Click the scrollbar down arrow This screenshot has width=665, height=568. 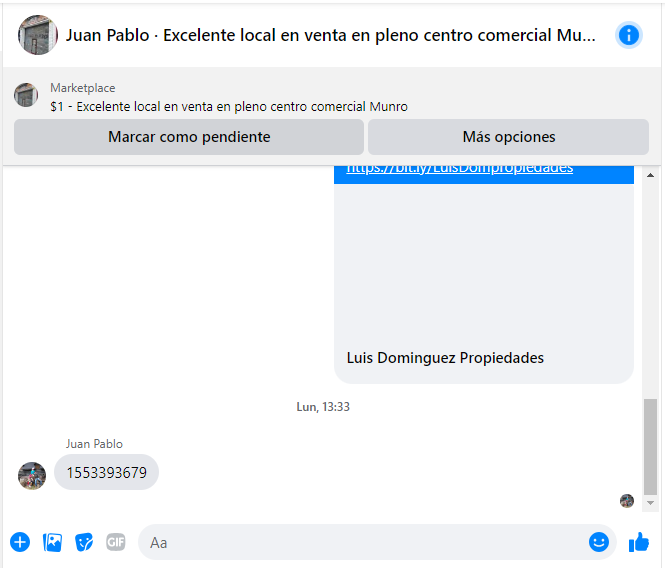[650, 503]
